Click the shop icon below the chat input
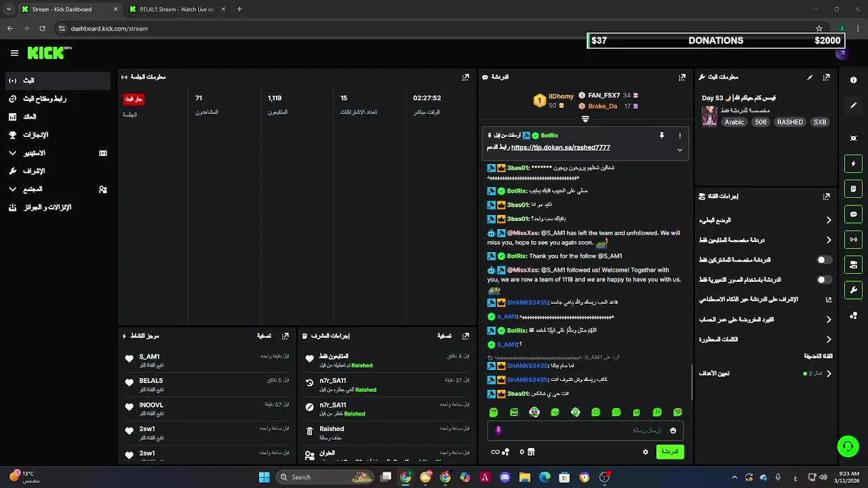This screenshot has height=488, width=868. coord(531,451)
